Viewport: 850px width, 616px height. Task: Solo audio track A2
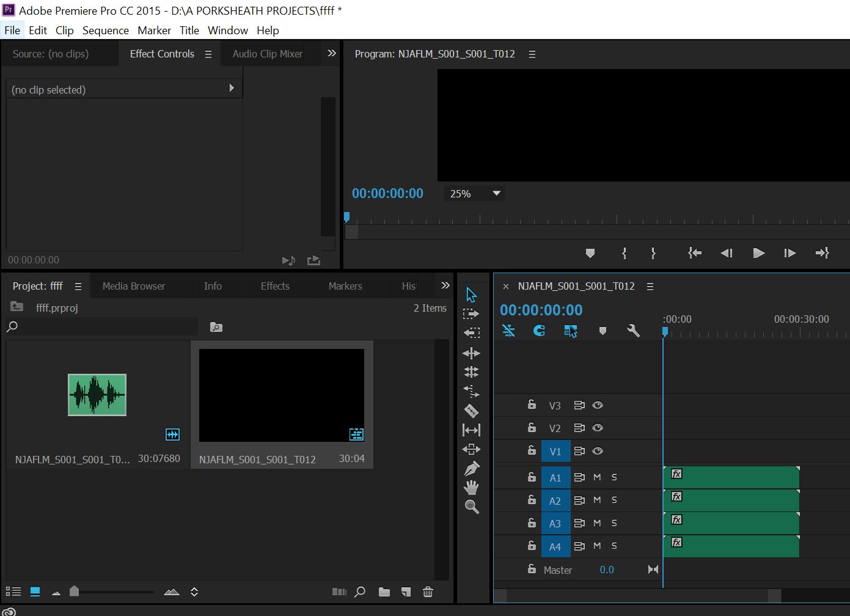coord(614,500)
